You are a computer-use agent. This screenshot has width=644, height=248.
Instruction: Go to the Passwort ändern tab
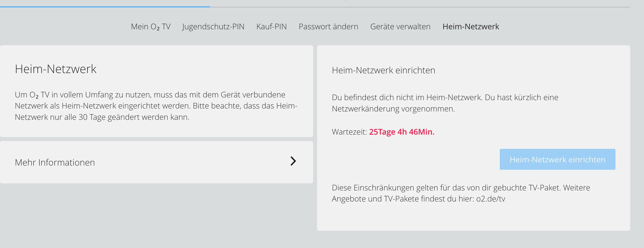(x=328, y=27)
